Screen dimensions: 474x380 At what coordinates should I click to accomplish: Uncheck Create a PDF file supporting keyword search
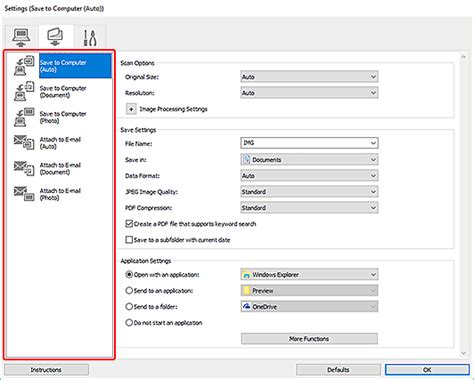[129, 224]
